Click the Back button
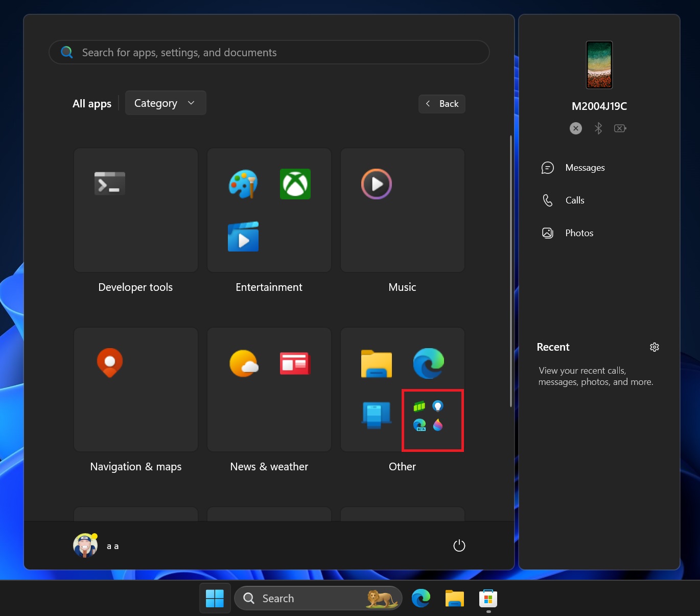Screen dimensions: 700x616 click(441, 103)
